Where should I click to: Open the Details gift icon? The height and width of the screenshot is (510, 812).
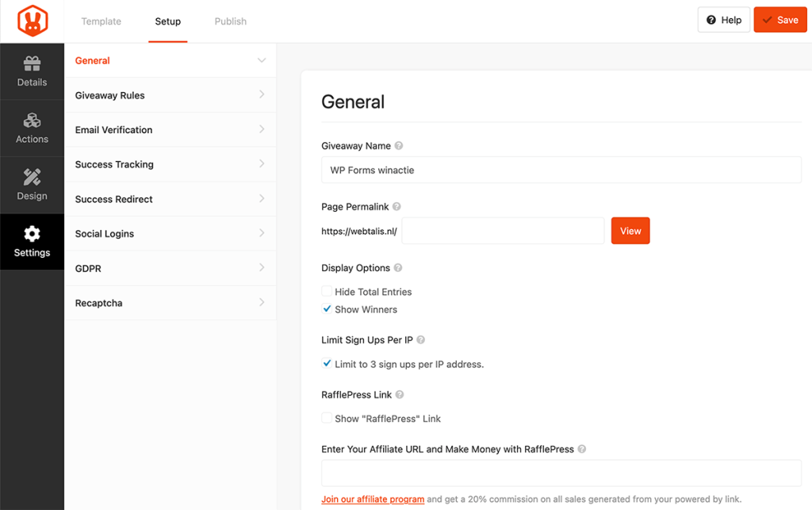pos(32,64)
